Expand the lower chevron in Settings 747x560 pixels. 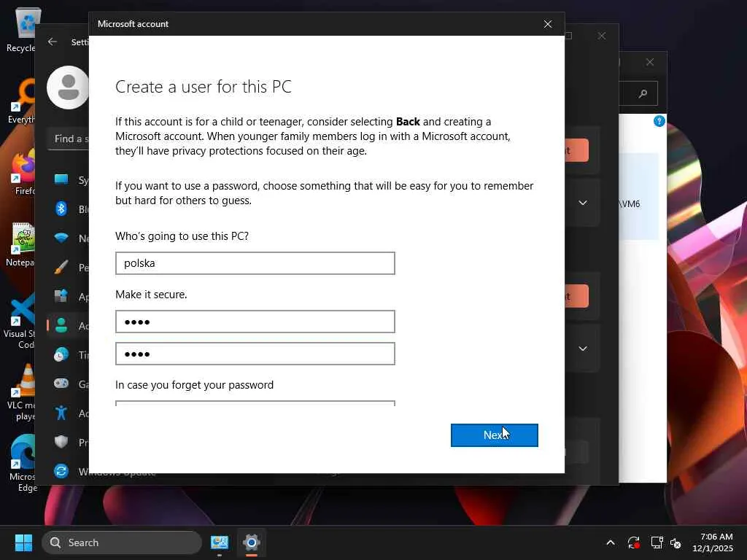[x=583, y=348]
